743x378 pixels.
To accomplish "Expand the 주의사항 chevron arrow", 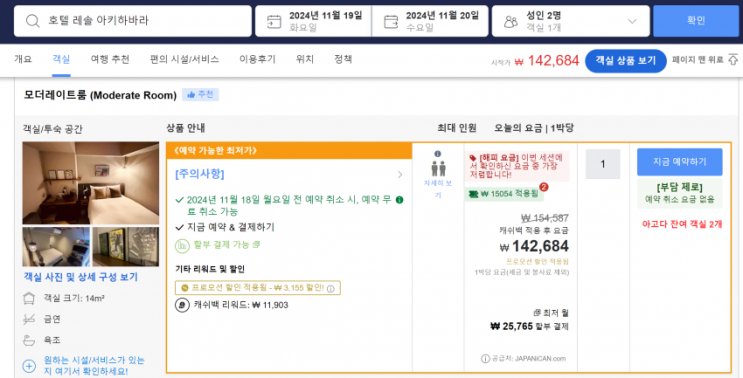I will pos(400,174).
